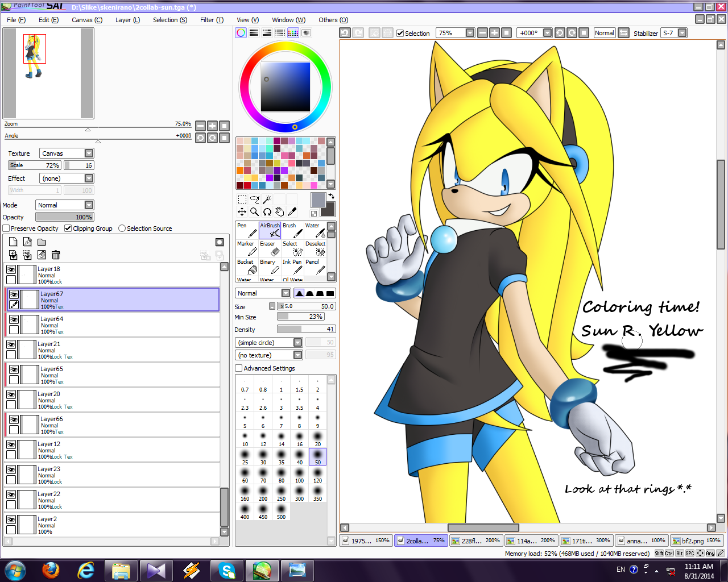
Task: Merge down with the transfer-down icon
Action: click(x=13, y=255)
